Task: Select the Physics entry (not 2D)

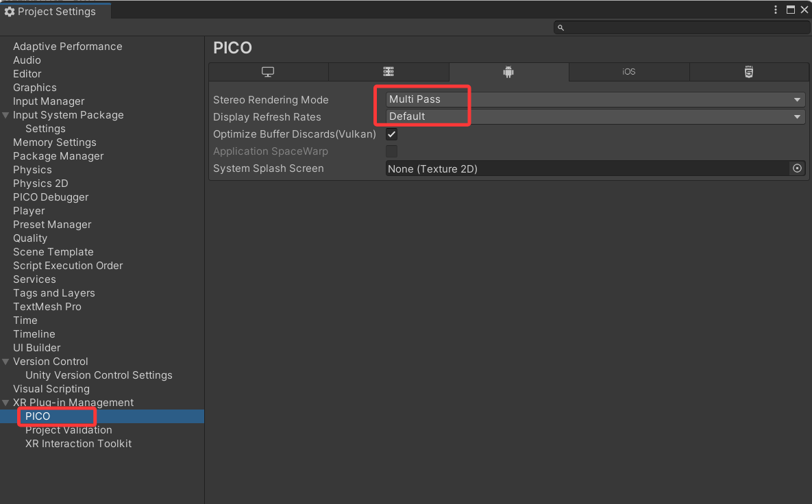Action: [x=32, y=170]
